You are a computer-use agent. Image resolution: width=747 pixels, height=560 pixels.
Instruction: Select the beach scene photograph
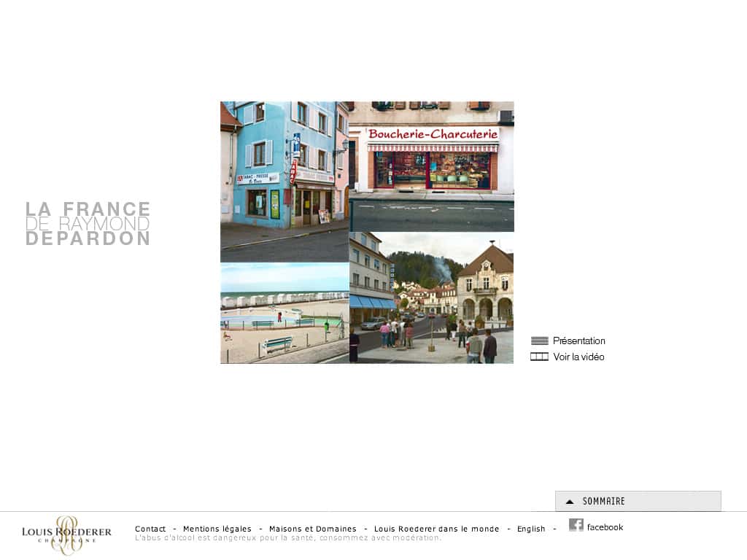283,312
